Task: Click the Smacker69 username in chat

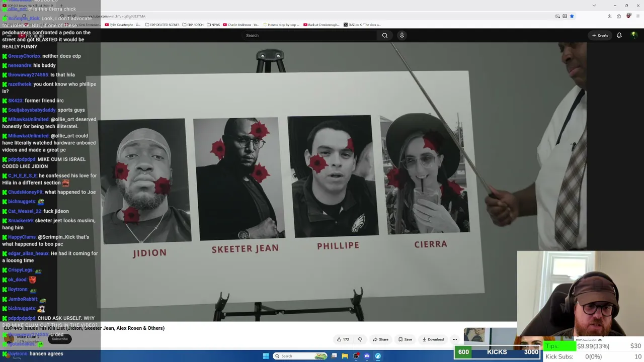Action: click(x=20, y=221)
